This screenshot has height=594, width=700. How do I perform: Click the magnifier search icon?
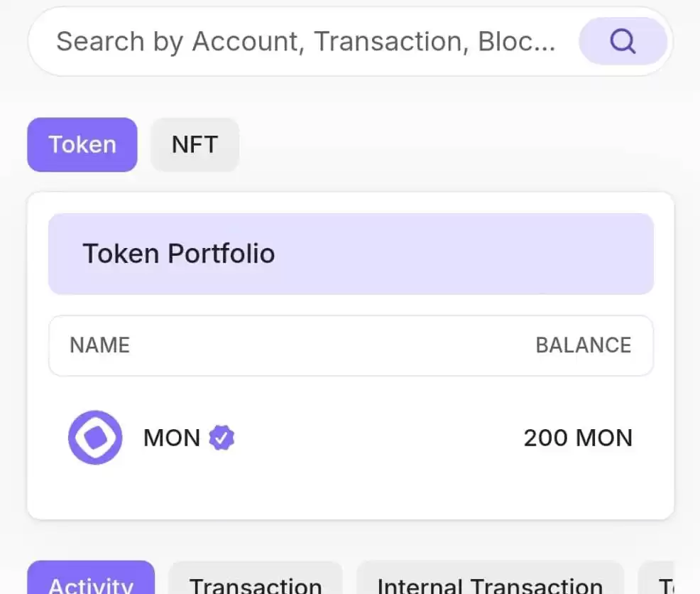pos(623,41)
